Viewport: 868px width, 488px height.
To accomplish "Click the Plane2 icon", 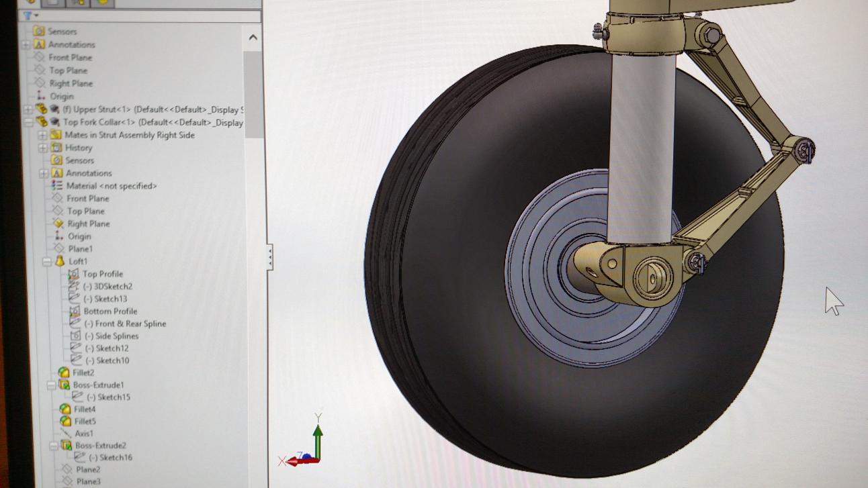I will [67, 469].
